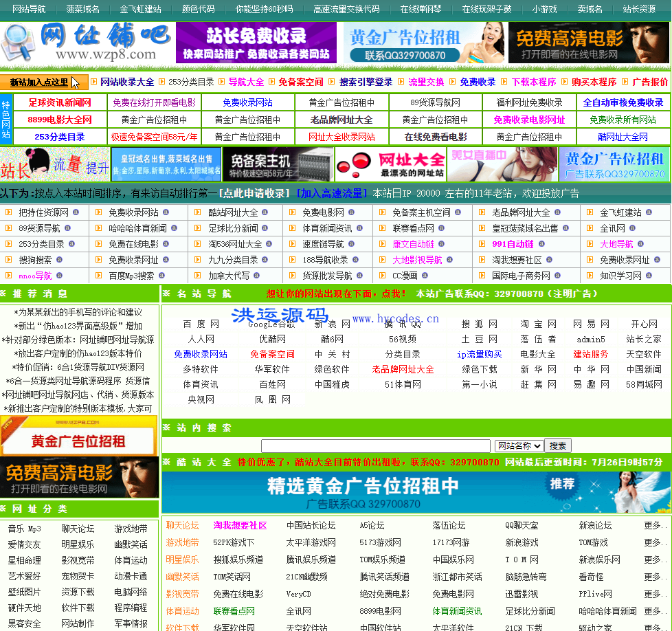
Task: Click the info dot beside 全讯网
Action: tap(633, 228)
